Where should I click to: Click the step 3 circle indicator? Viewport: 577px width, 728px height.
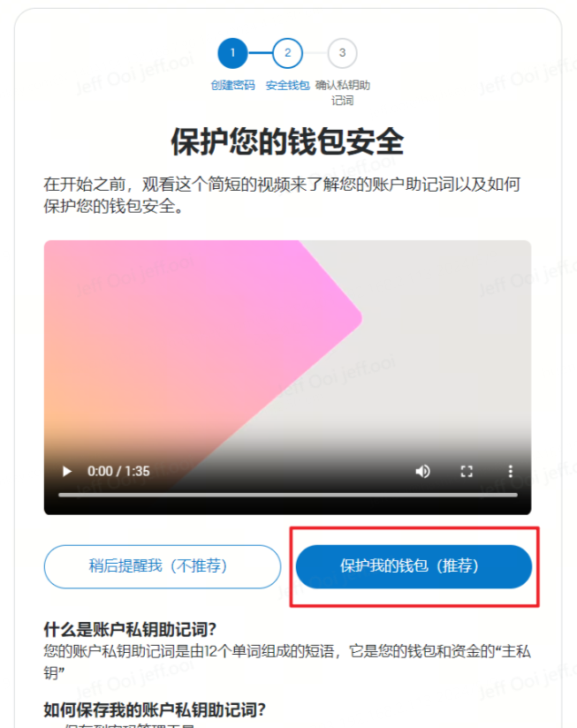point(342,53)
